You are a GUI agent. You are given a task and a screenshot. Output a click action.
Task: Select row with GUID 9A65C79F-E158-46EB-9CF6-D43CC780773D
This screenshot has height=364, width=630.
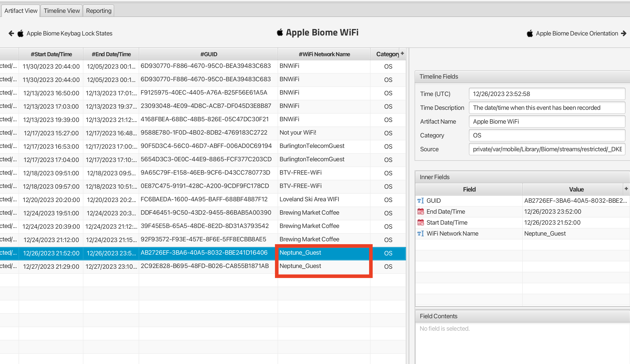pyautogui.click(x=203, y=173)
